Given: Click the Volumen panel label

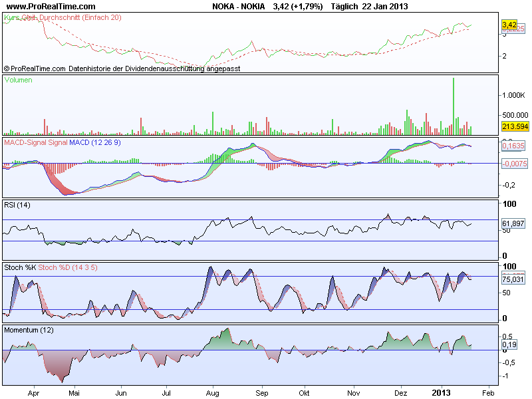Looking at the screenshot, I should click(19, 80).
